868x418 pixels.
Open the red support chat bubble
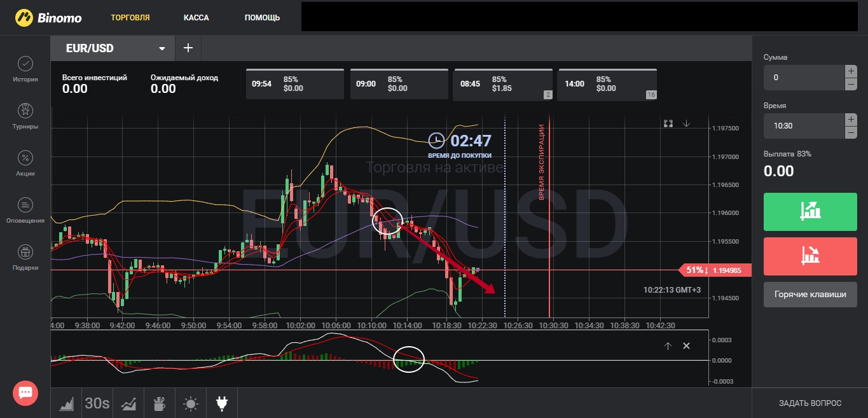click(25, 393)
